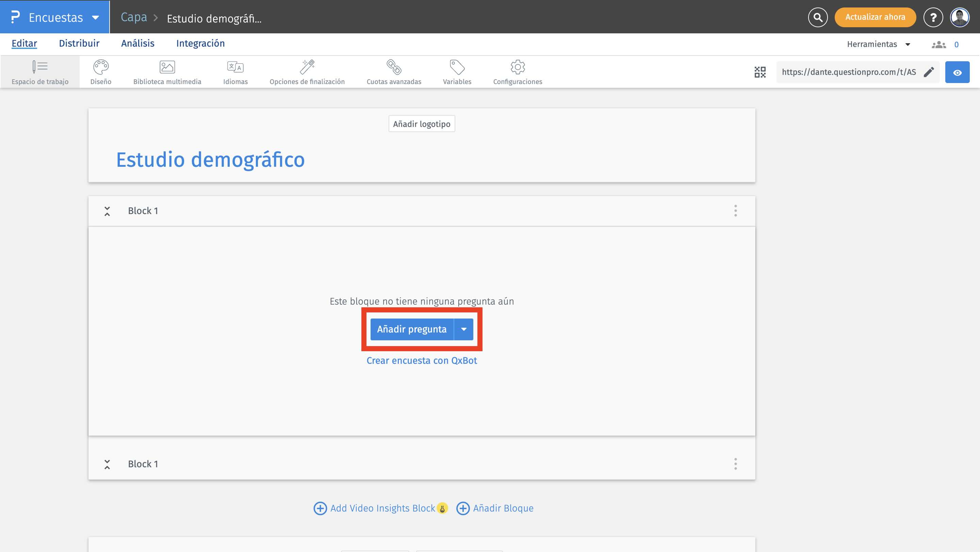Open the Añadir pregunta dropdown arrow
Screen dimensions: 980x552
[x=464, y=329]
